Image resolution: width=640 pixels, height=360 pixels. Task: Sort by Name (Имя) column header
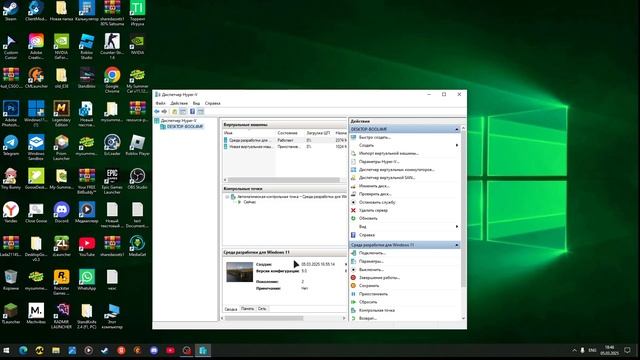tap(249, 133)
